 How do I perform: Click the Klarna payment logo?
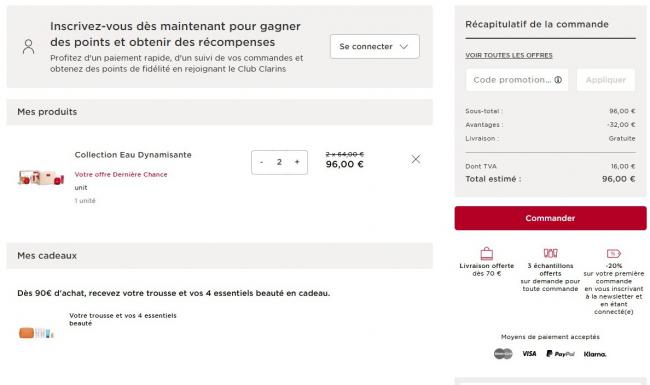[595, 354]
